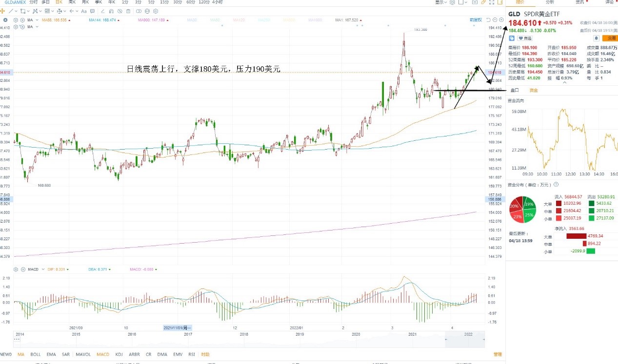Toggle MACD sub-indicator
Screen dimensions: 618x364
103,354
